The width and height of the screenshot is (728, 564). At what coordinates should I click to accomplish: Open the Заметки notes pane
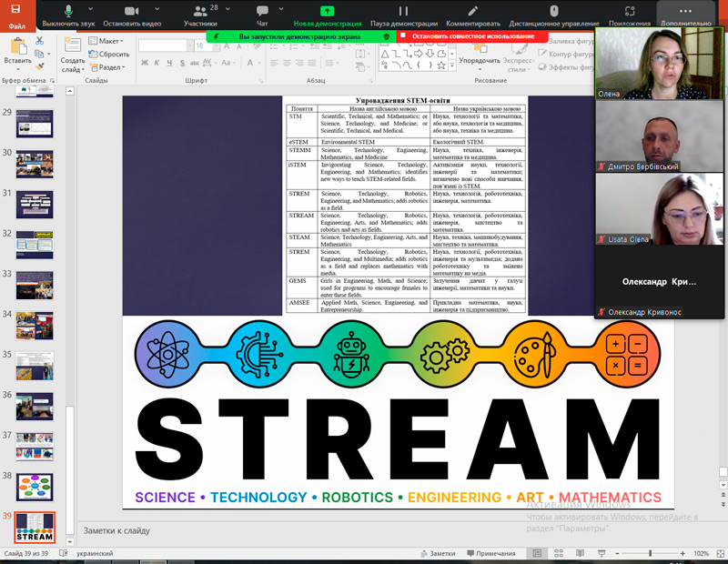coord(438,553)
